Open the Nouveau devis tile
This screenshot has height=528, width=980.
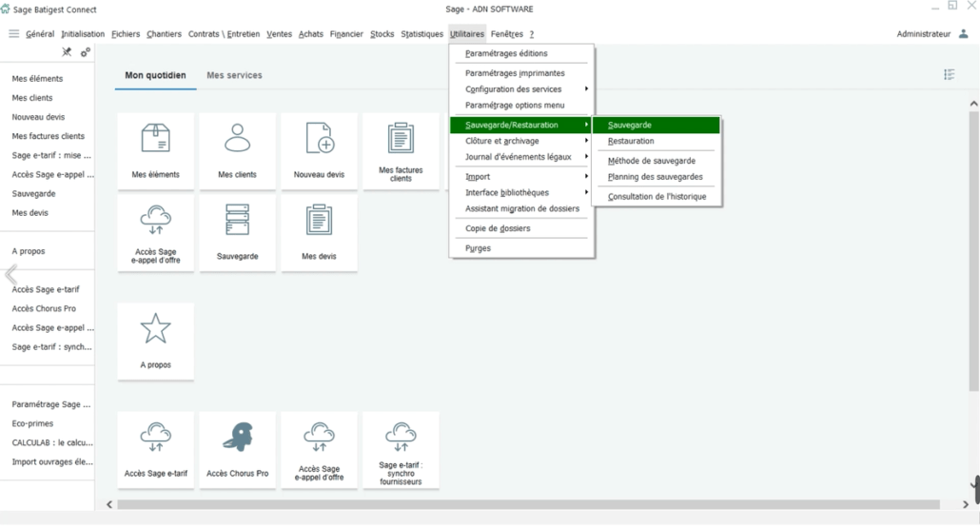click(320, 151)
